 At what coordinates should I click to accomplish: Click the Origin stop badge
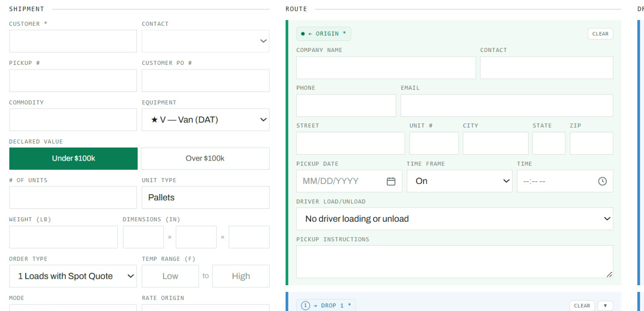click(x=324, y=34)
